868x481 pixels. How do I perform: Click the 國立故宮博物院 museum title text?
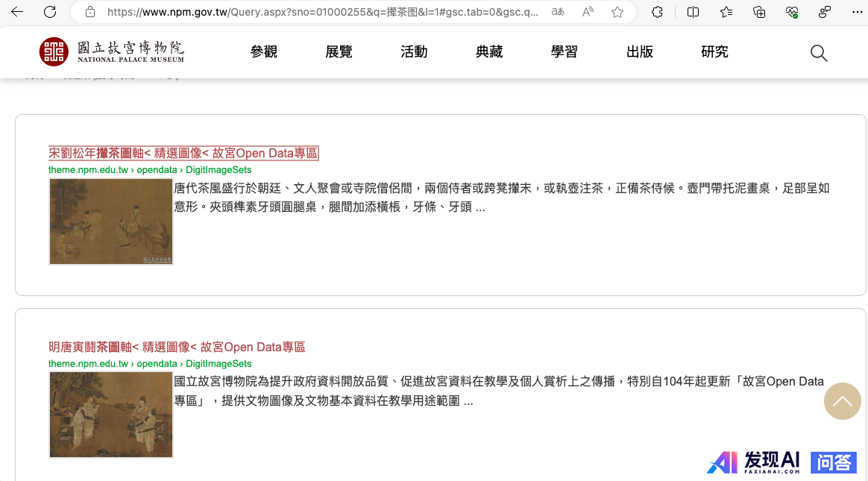pos(130,47)
